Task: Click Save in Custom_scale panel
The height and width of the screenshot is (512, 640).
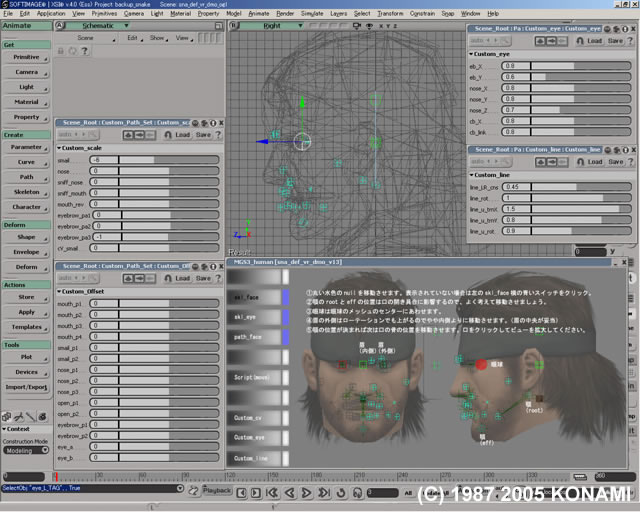Action: [203, 135]
